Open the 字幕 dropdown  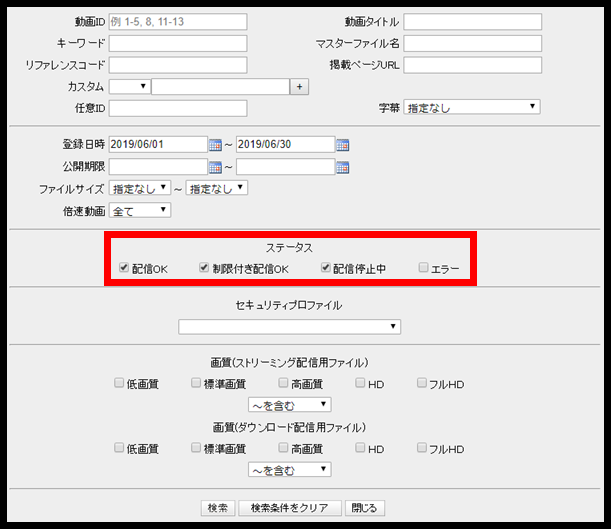(x=472, y=107)
